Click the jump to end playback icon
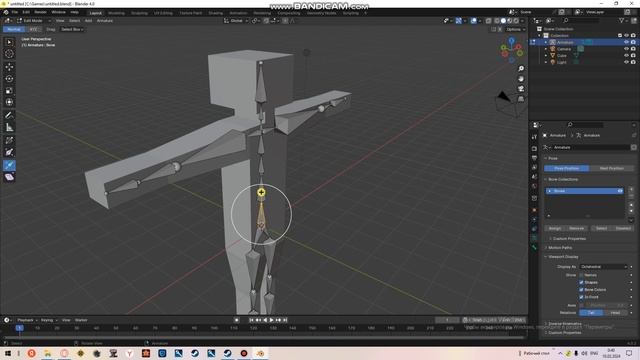 (x=285, y=320)
